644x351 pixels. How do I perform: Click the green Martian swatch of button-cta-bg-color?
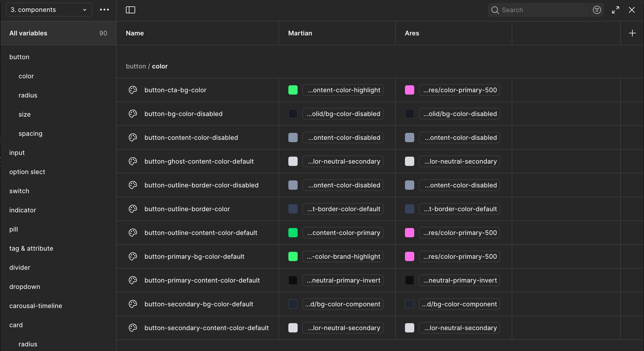coord(293,90)
